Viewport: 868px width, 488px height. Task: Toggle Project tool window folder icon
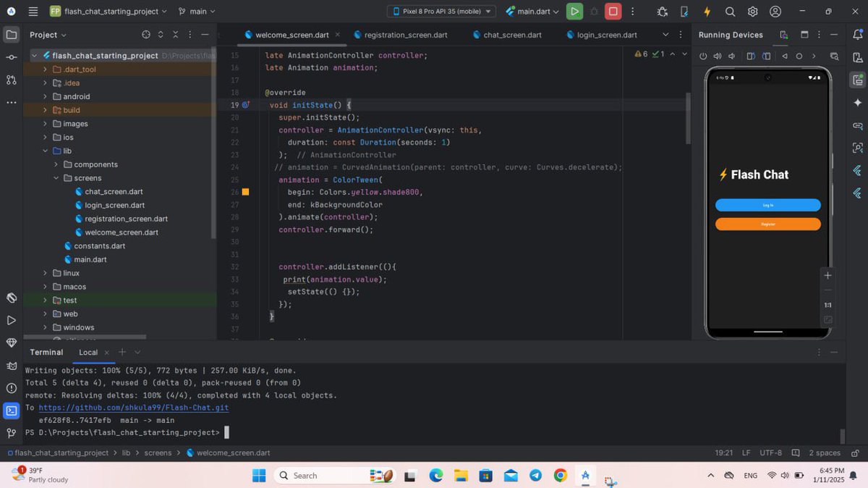(x=12, y=35)
